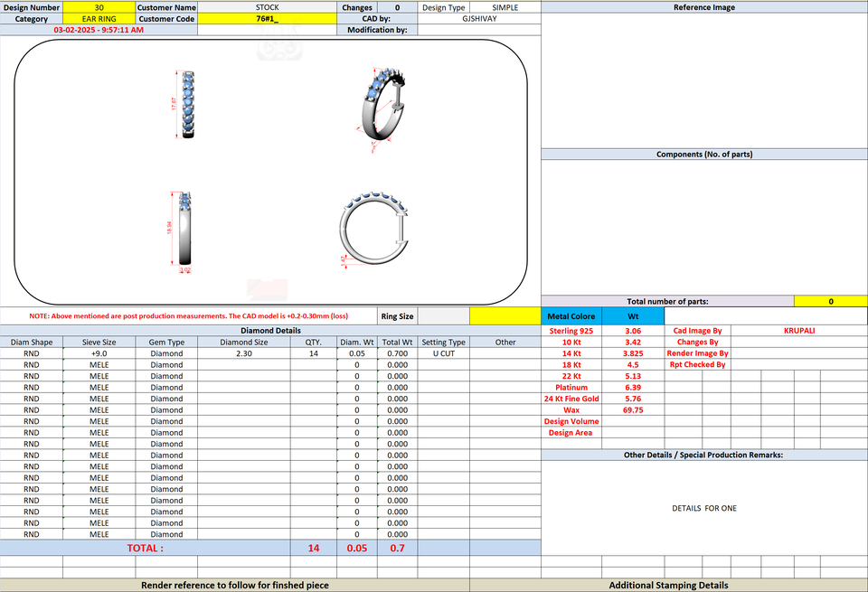Select the total weight 0.7 in TOTAL row
Screen dimensions: 868x592
[398, 549]
